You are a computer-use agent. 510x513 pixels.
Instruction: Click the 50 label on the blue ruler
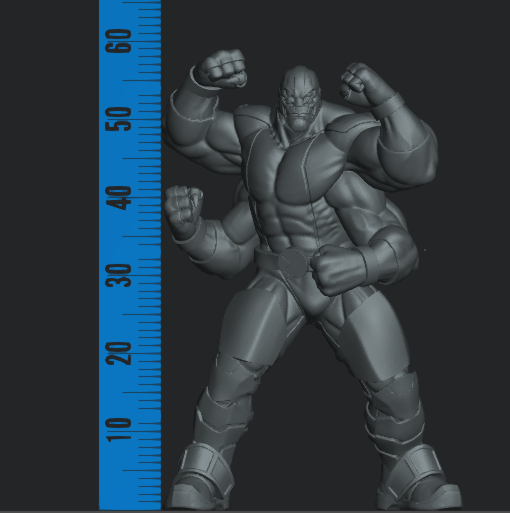tap(118, 119)
